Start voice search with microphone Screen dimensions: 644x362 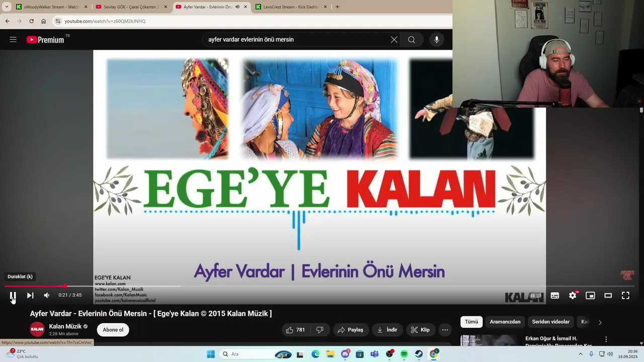pyautogui.click(x=437, y=40)
